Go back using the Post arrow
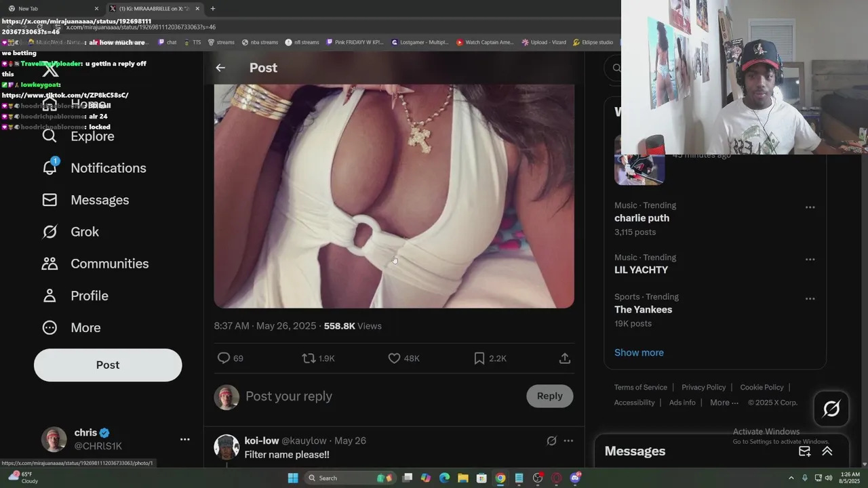Image resolution: width=868 pixels, height=488 pixels. tap(220, 68)
